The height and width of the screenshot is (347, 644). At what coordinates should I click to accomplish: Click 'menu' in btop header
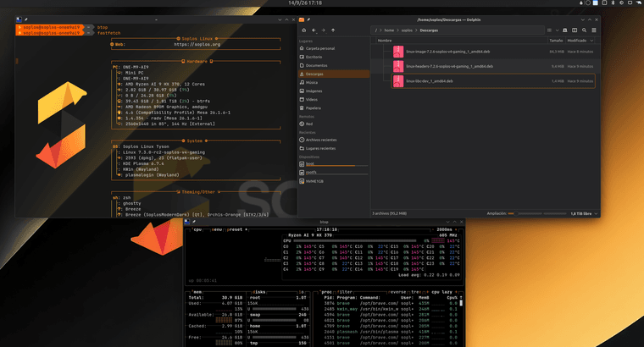[x=217, y=229]
